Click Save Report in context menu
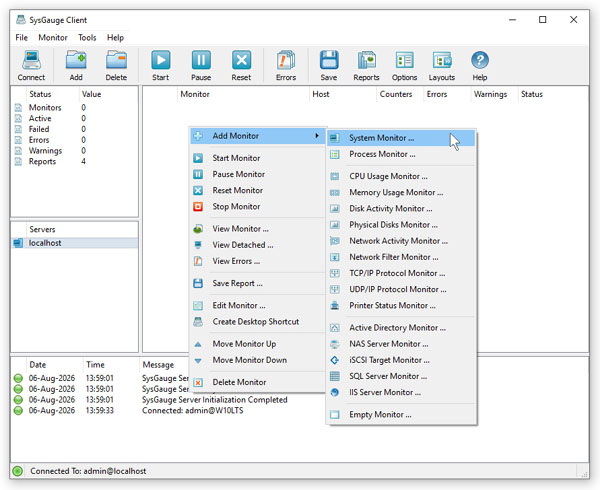This screenshot has height=490, width=600. coord(258,283)
